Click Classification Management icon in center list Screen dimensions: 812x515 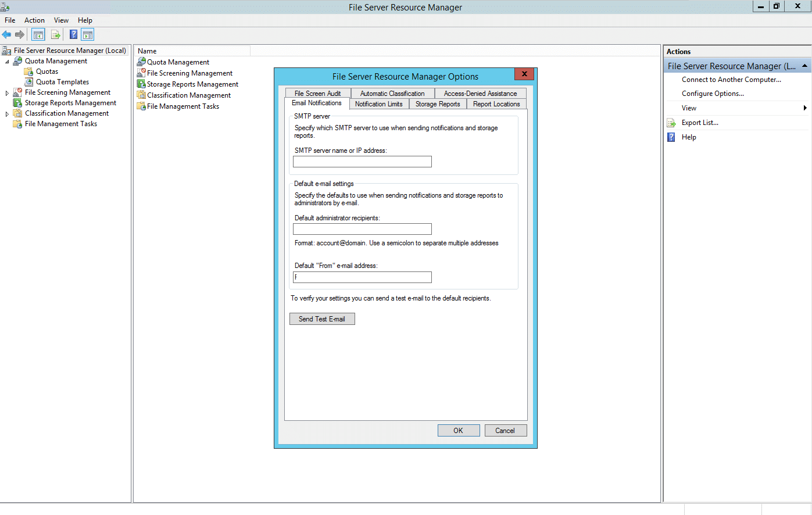click(x=141, y=95)
